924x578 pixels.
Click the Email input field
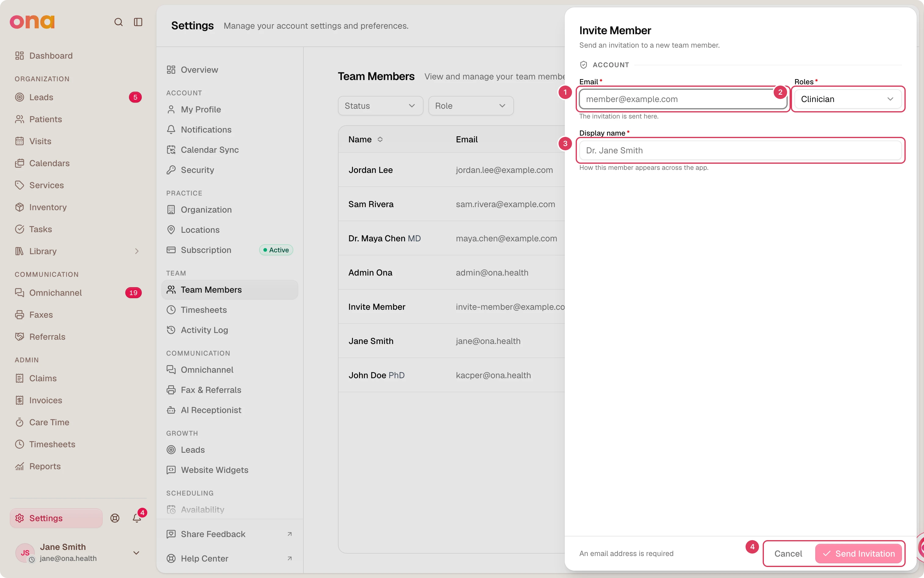(x=683, y=99)
